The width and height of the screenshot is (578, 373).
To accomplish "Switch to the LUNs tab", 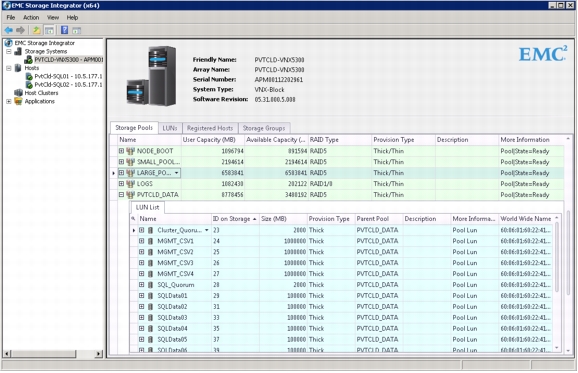I will pyautogui.click(x=170, y=128).
